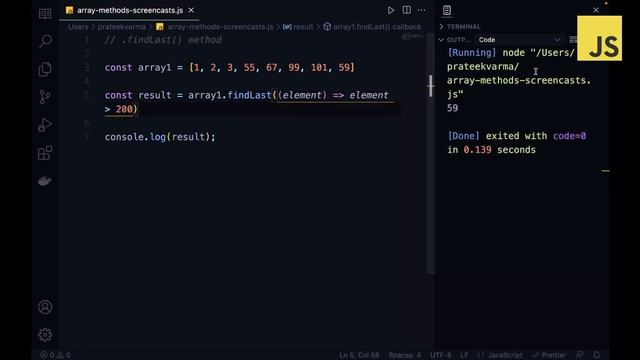The width and height of the screenshot is (640, 360).
Task: Click the const array1 declaration line
Action: tap(230, 67)
